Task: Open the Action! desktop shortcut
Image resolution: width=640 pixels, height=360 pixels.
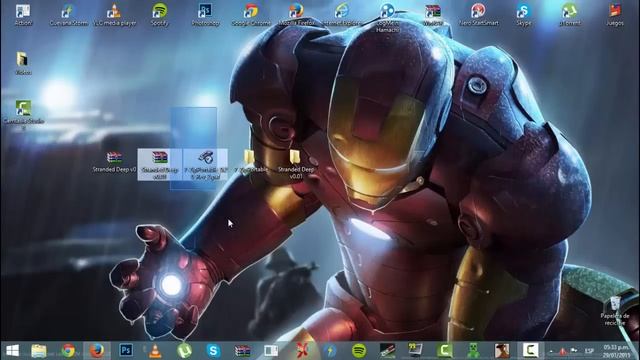Action: point(23,15)
